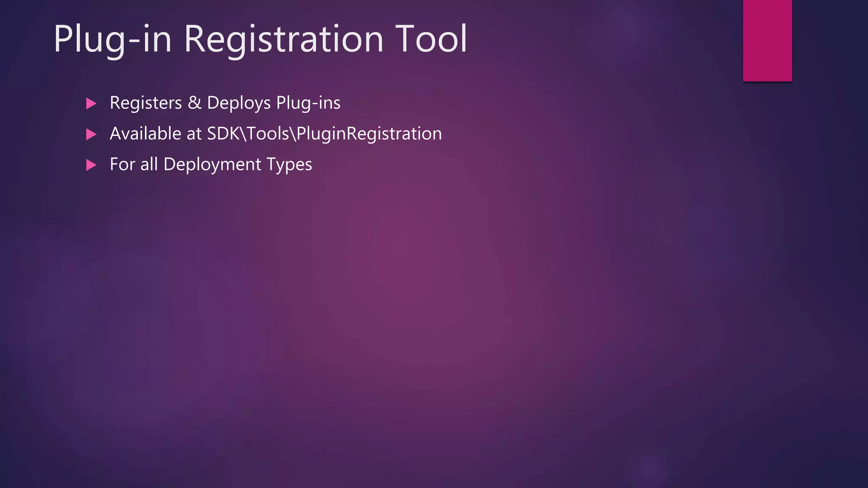Image resolution: width=868 pixels, height=488 pixels.
Task: Click the word Plug-ins in first bullet
Action: tap(308, 103)
